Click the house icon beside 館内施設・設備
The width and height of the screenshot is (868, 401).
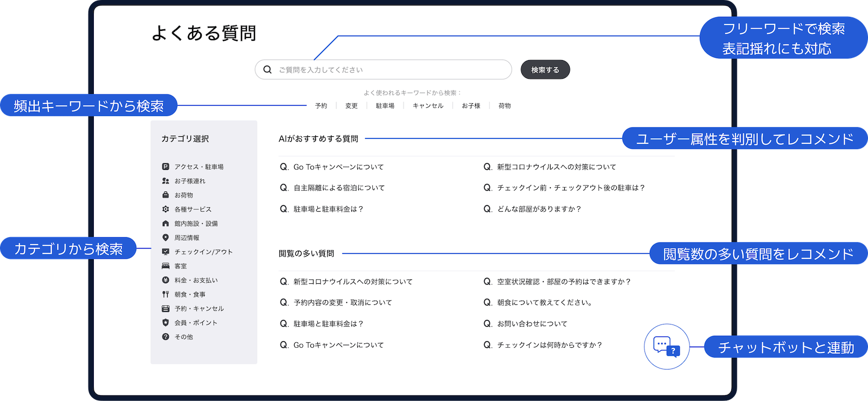click(165, 223)
